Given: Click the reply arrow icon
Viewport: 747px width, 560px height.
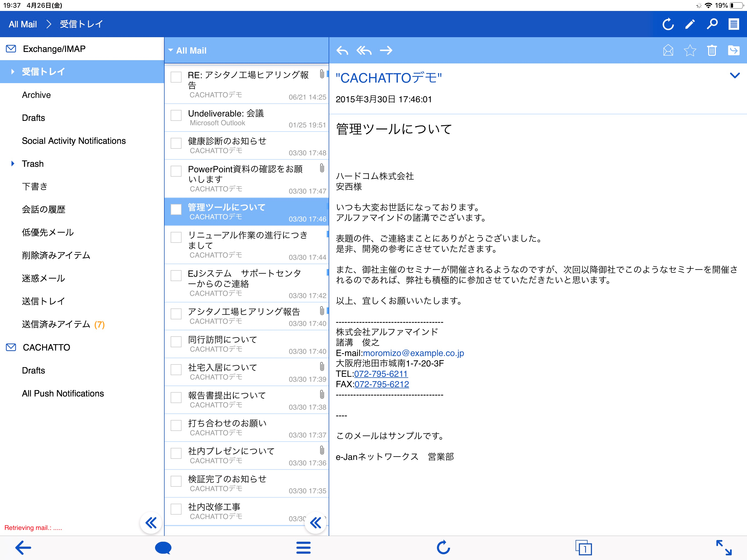Looking at the screenshot, I should click(342, 51).
